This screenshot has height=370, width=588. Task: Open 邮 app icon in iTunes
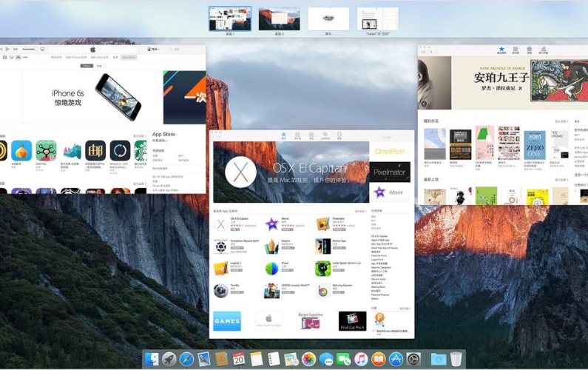point(95,150)
